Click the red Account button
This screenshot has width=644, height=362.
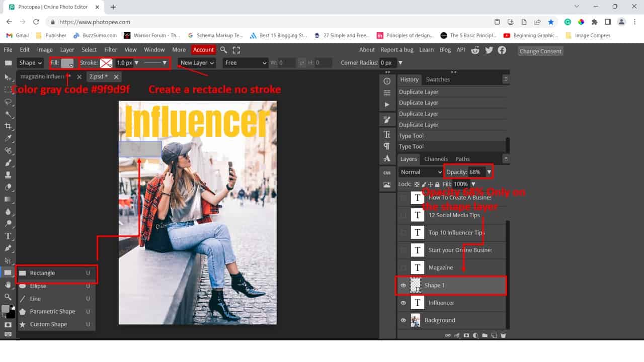203,50
